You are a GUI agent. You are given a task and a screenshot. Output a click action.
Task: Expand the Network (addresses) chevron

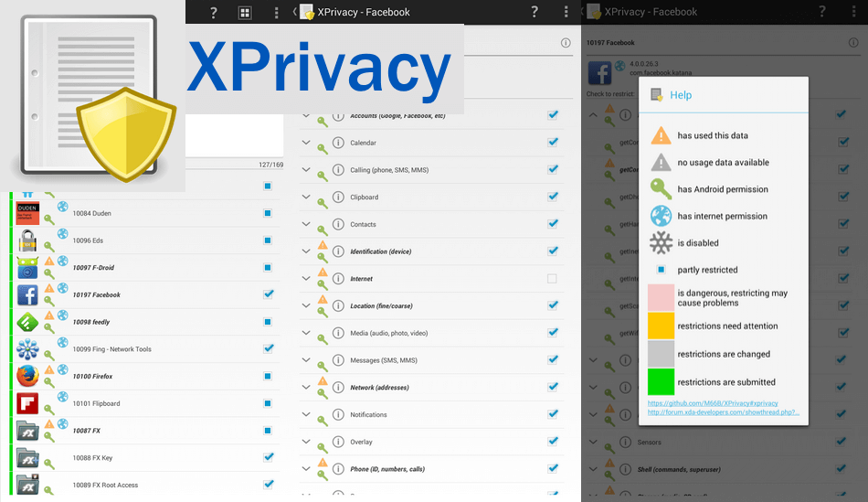(306, 387)
